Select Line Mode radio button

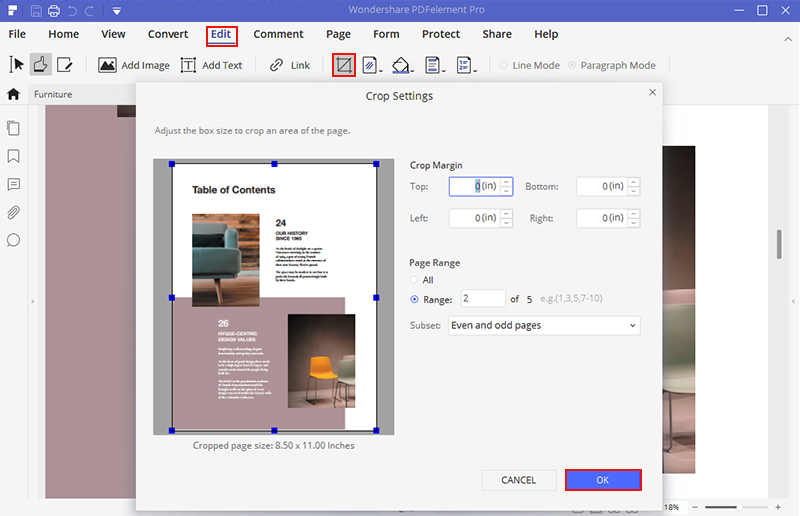pos(504,65)
